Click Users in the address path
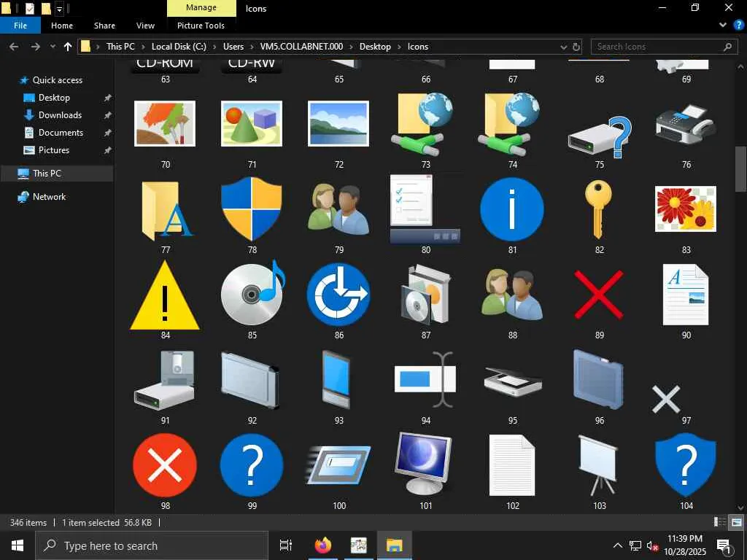This screenshot has height=560, width=747. 233,47
